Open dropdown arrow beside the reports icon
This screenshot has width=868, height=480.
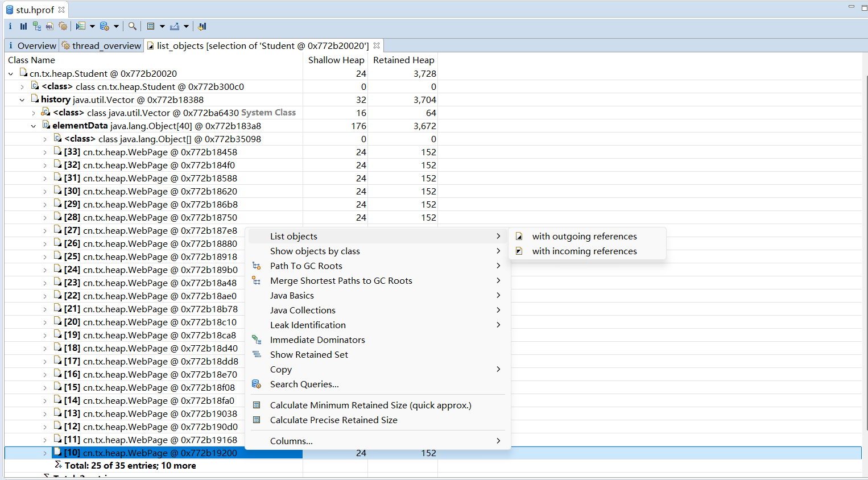92,26
